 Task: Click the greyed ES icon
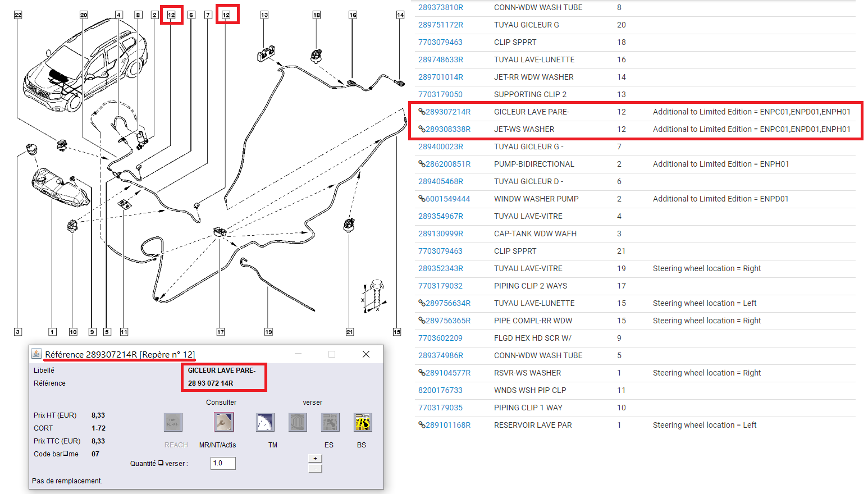330,422
